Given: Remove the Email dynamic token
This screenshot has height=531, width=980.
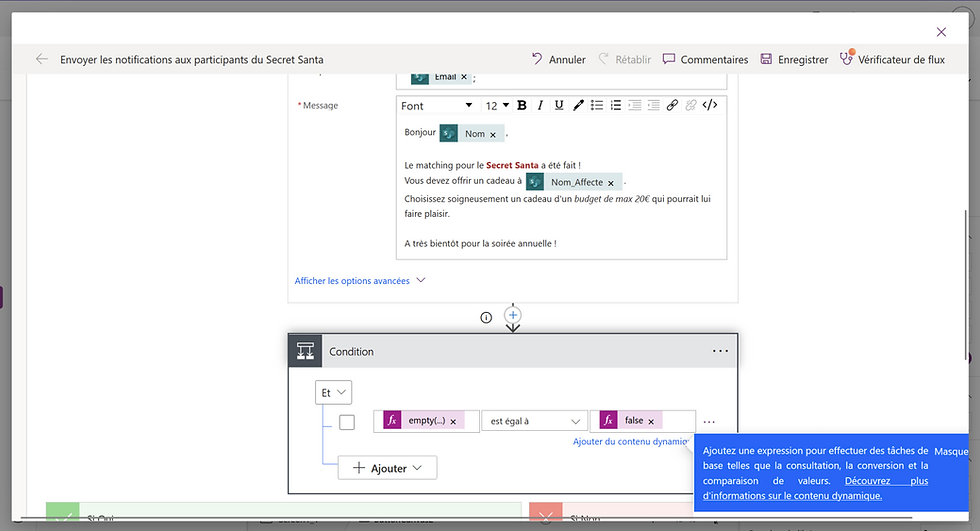Looking at the screenshot, I should [x=464, y=77].
